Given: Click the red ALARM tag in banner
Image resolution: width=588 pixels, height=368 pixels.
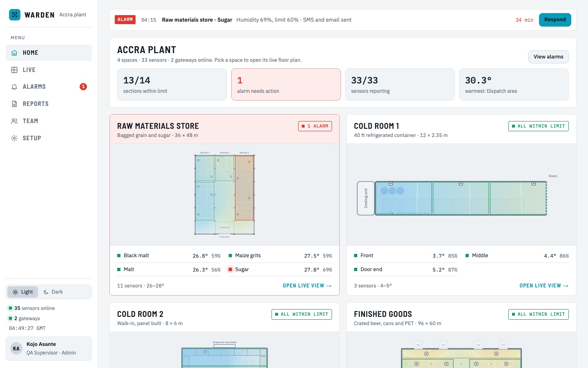Looking at the screenshot, I should click(x=125, y=20).
